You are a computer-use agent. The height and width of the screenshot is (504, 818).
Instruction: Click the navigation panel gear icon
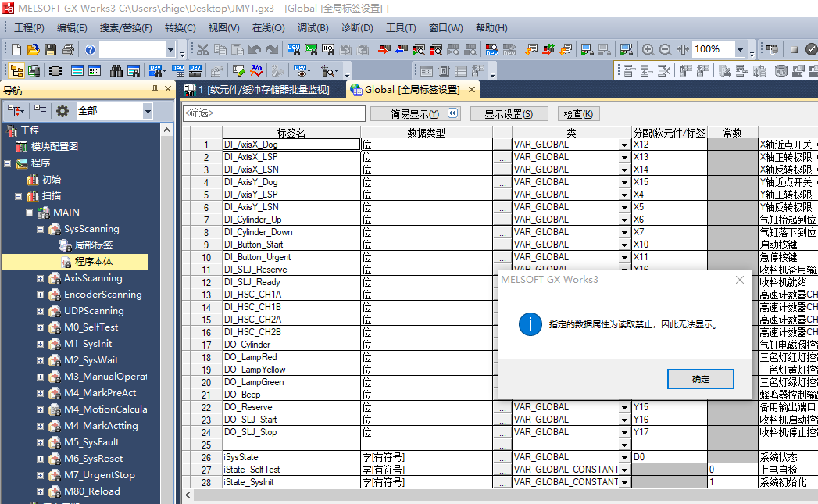pos(63,111)
